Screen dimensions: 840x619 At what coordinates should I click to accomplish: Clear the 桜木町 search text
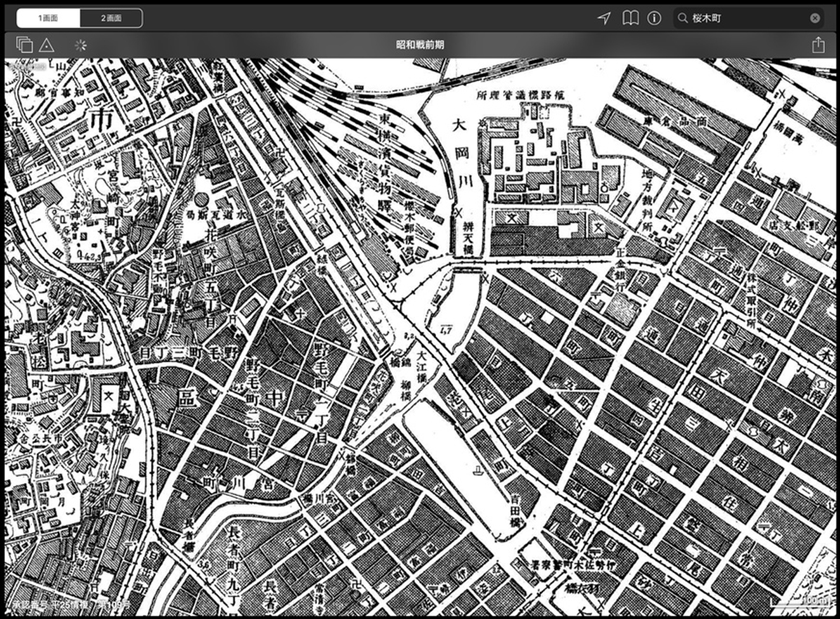click(x=815, y=18)
